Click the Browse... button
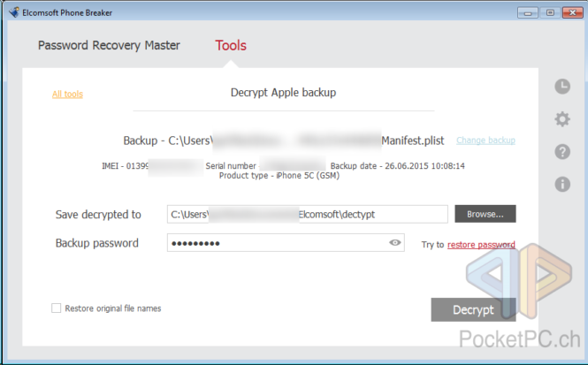Screen dimensions: 588x365 coord(485,214)
